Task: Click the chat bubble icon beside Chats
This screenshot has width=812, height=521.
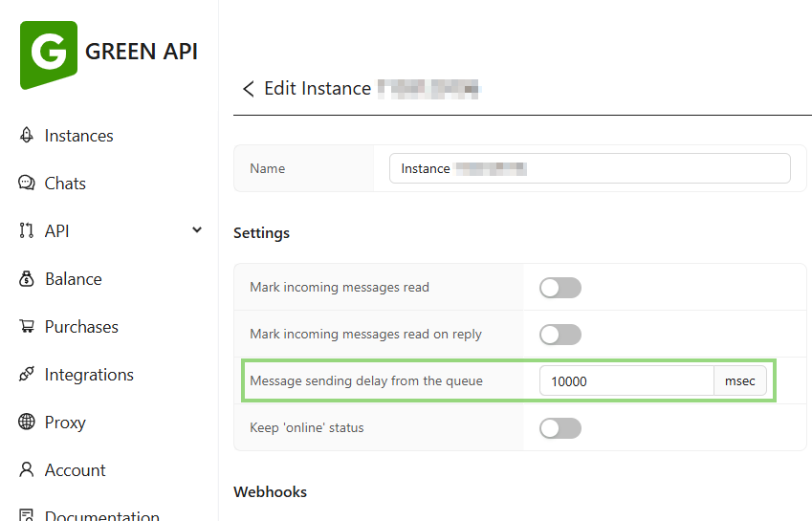Action: tap(27, 184)
